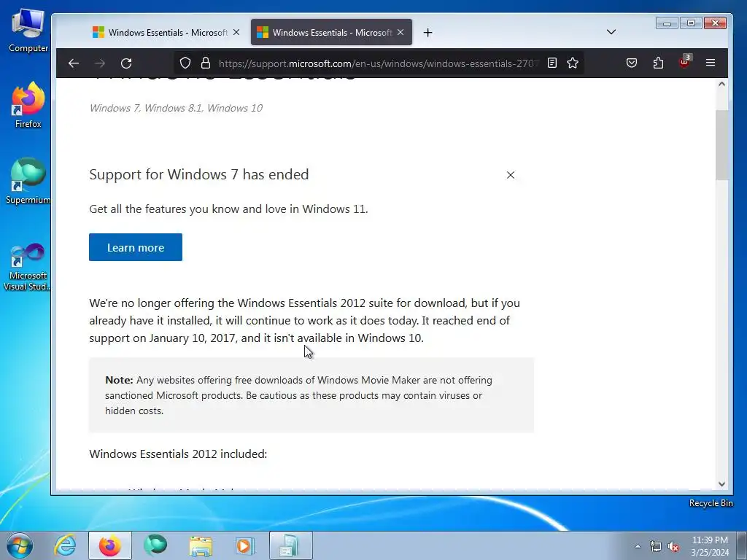Open a new tab with plus
This screenshot has width=747, height=560.
click(427, 32)
